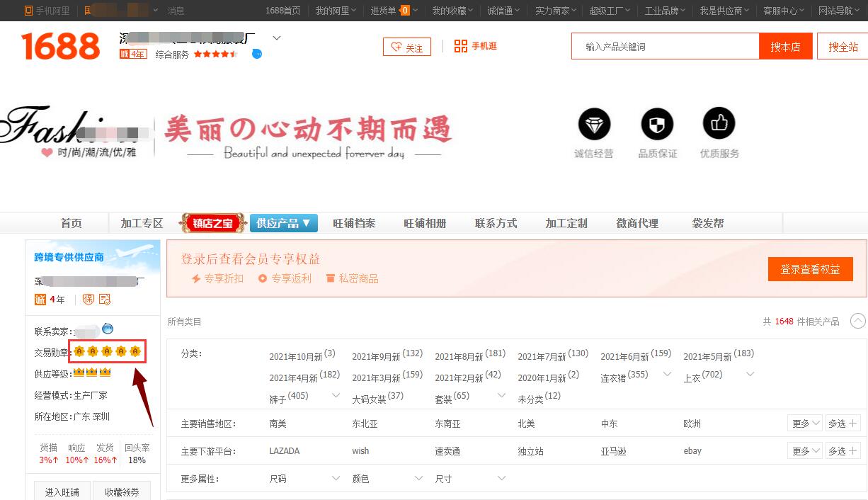Open the 我的收藏 dropdown menu
Viewport: 868px width, 500px height.
point(453,11)
